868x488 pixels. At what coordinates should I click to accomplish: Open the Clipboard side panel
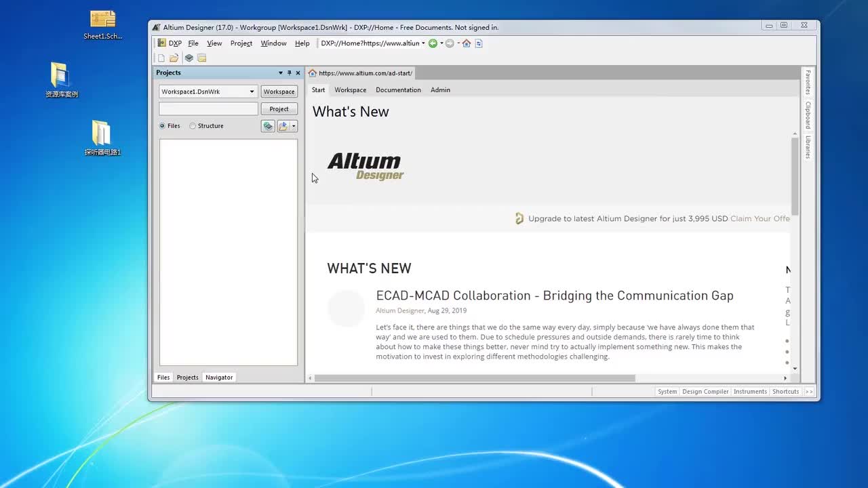tap(808, 115)
